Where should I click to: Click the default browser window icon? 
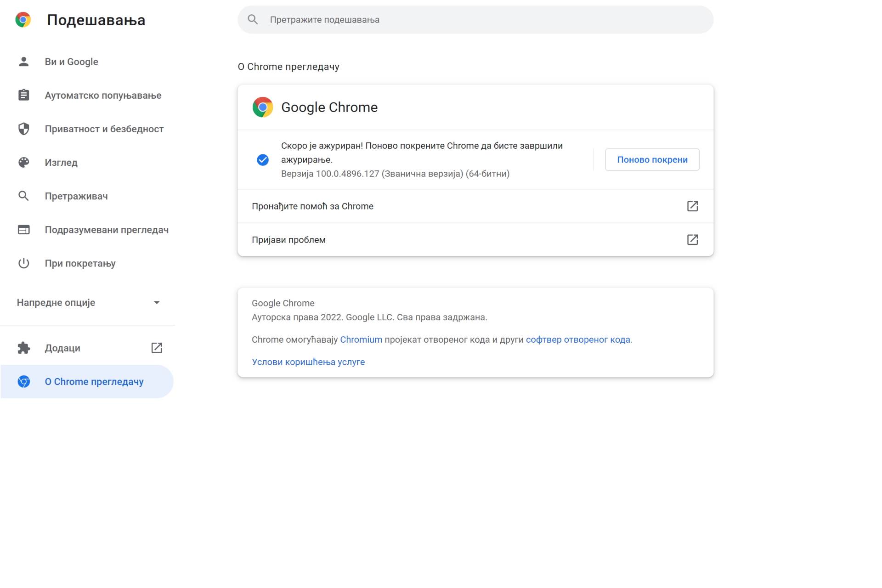coord(23,230)
